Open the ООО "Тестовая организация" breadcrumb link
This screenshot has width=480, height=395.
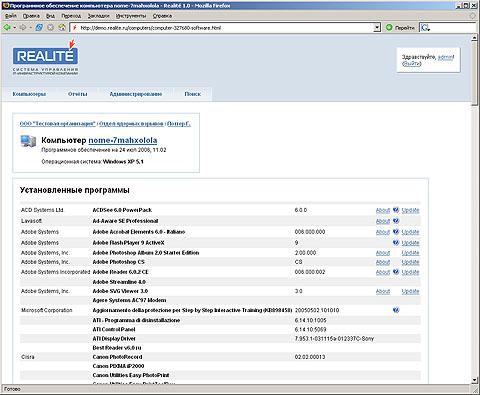click(58, 124)
